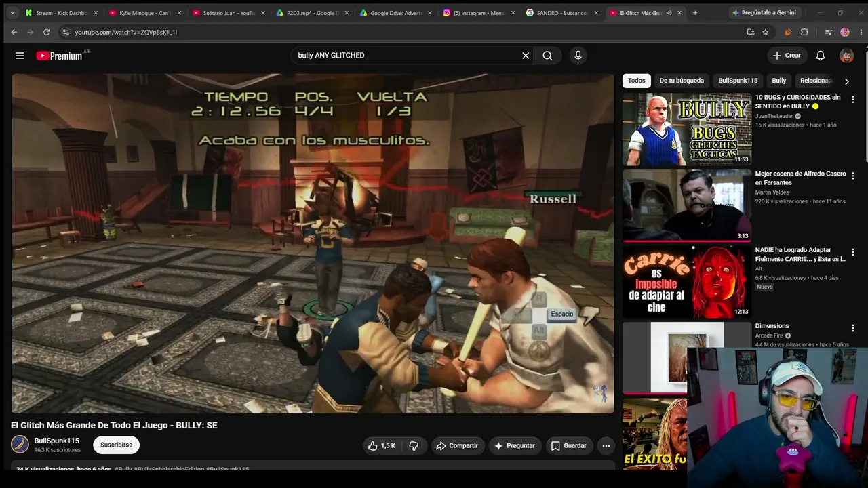Open the YouTube guide hamburger menu

click(x=20, y=56)
